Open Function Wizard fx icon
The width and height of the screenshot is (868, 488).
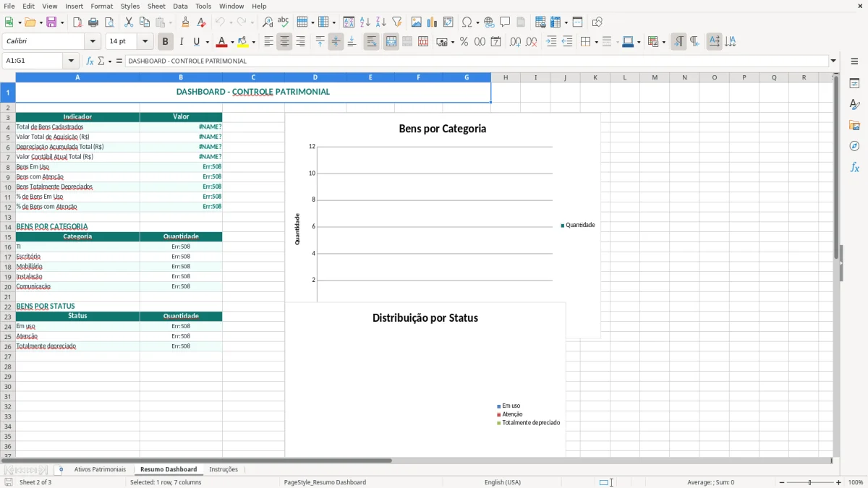tap(90, 61)
